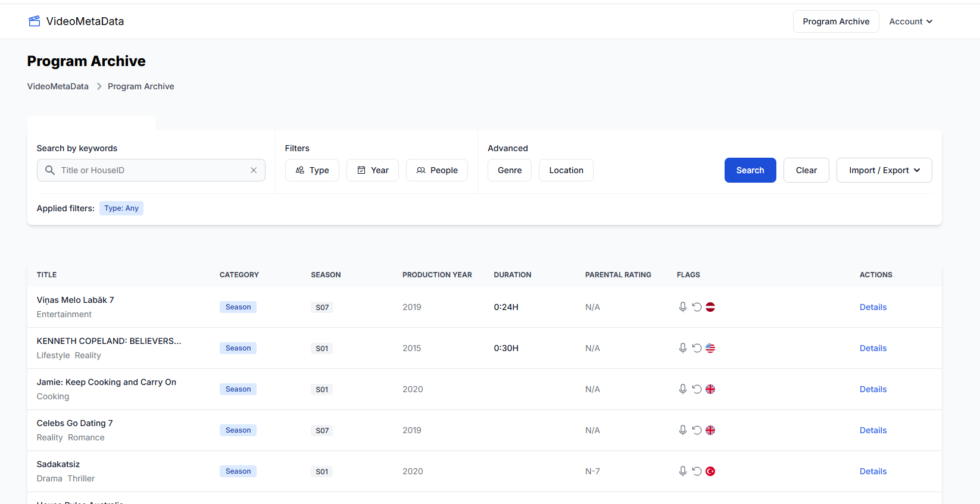Click microphone icon in KENNETH COPELAND row
The height and width of the screenshot is (504, 980).
click(683, 348)
